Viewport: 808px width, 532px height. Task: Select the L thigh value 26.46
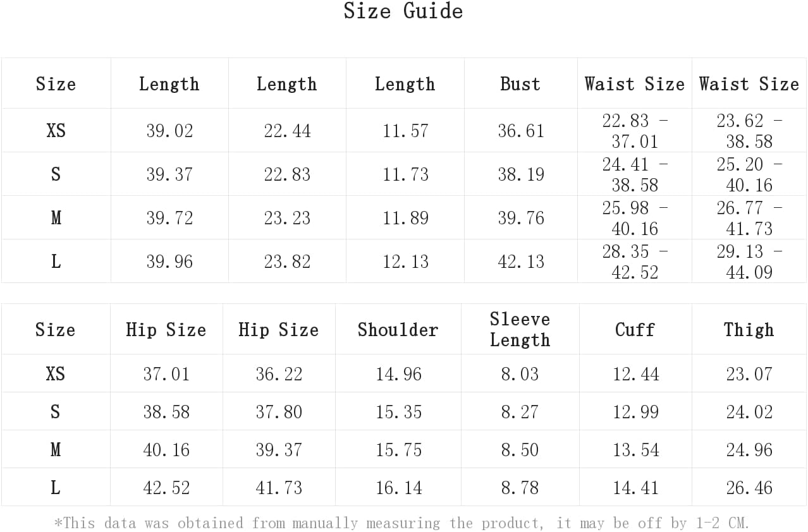pos(749,488)
